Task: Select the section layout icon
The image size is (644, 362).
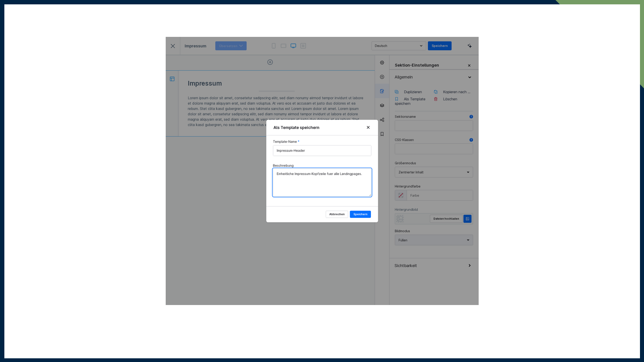Action: tap(172, 79)
